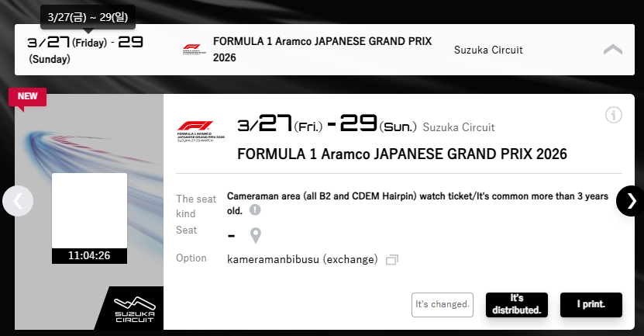
Task: Click the exclamation icon beside seat kind
Action: (255, 210)
